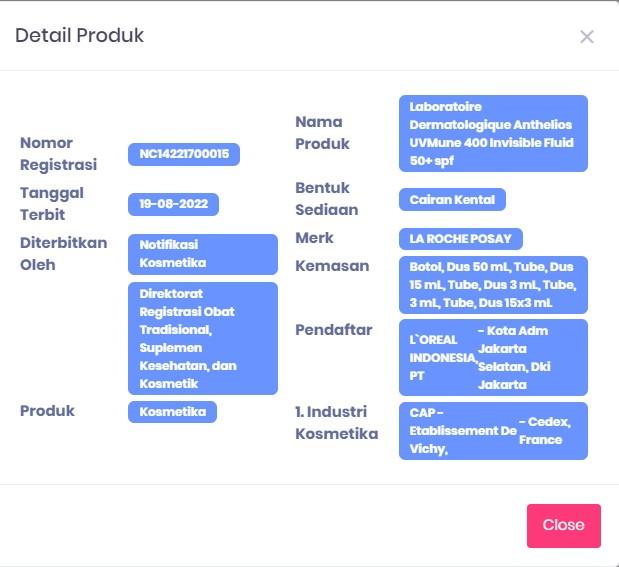619x567 pixels.
Task: Click the Kosmetika badge beside Produk
Action: (x=172, y=411)
